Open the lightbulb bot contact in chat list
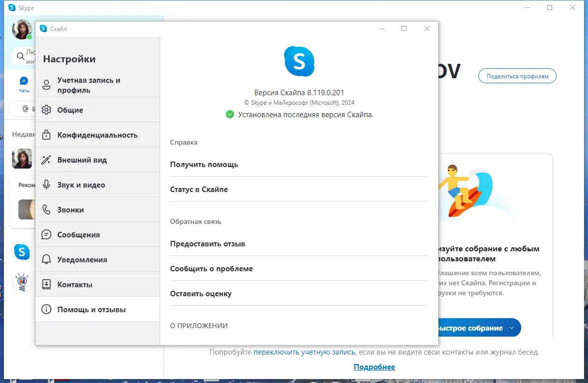This screenshot has height=383, width=588. (x=22, y=282)
